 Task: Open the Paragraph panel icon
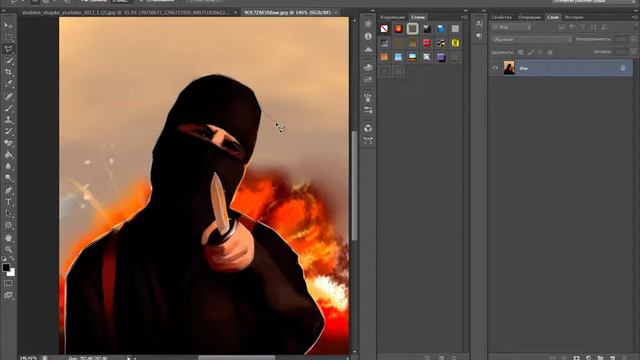point(479,36)
